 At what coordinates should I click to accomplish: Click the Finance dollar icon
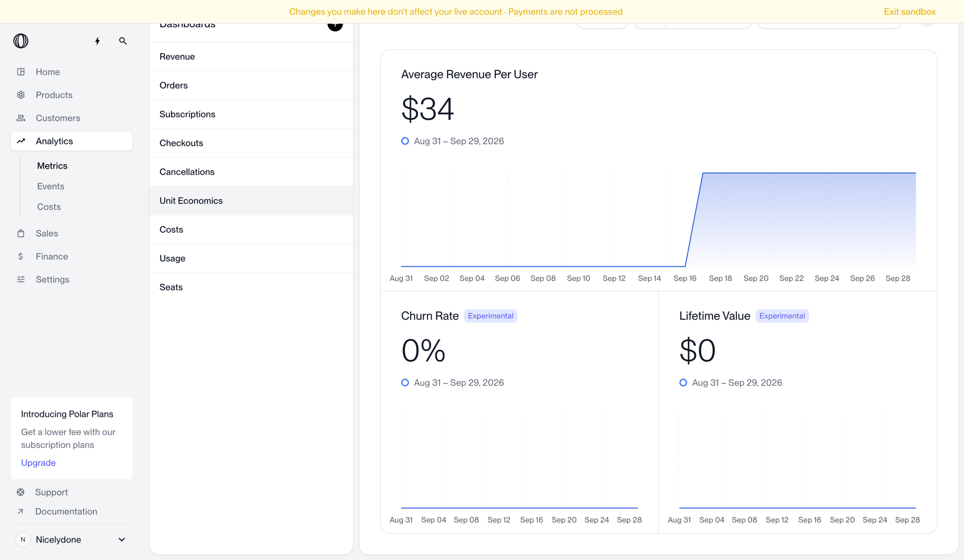point(20,256)
